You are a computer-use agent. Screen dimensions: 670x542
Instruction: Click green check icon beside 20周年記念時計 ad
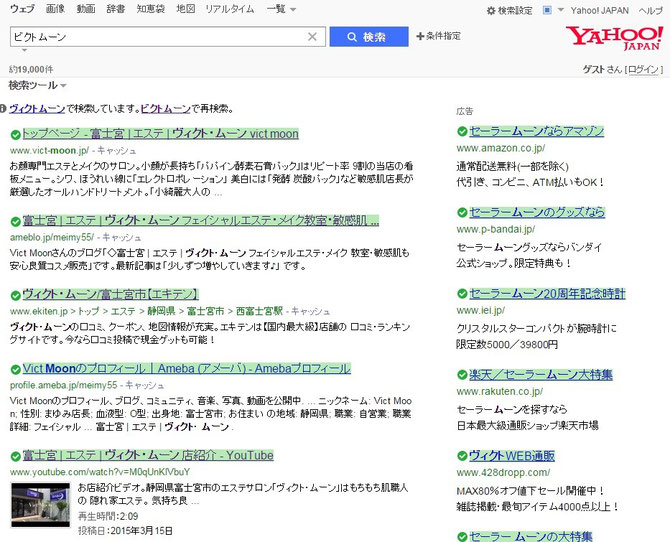point(462,294)
